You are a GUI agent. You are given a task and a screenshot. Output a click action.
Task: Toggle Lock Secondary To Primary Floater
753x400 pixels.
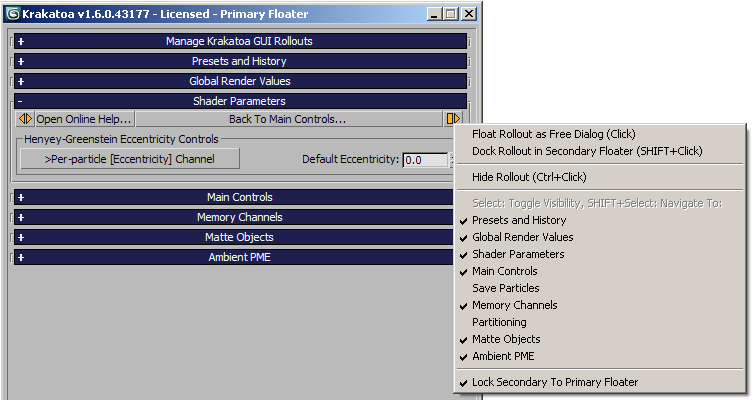click(x=600, y=382)
